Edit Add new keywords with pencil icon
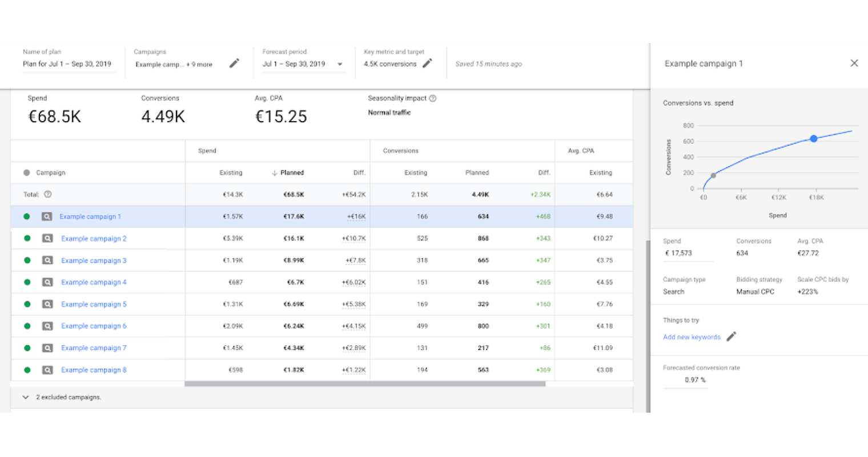The height and width of the screenshot is (457, 868). tap(731, 336)
